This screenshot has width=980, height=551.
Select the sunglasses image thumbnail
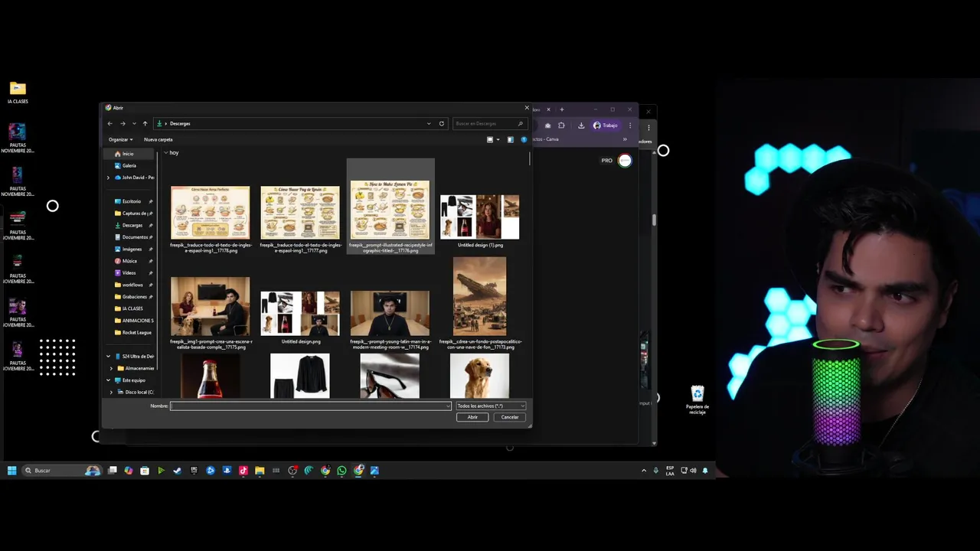click(x=390, y=376)
